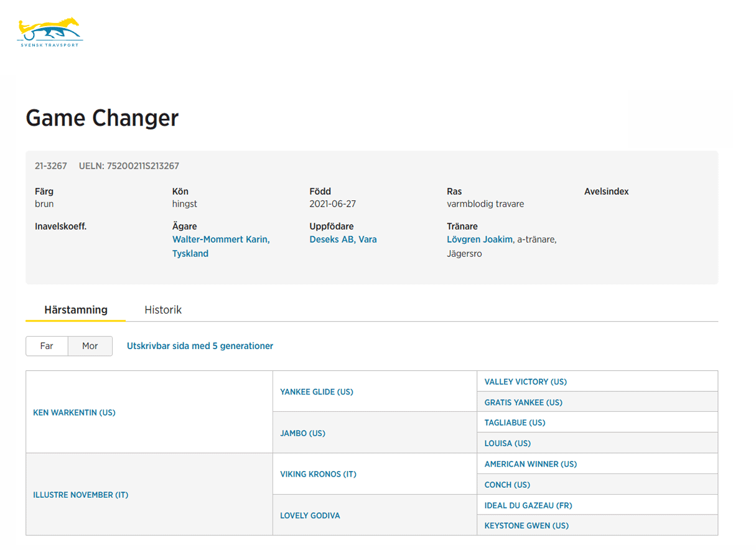Viewport: 756px width, 550px height.
Task: Go to Ideal du Gazeau (FR) page
Action: (x=528, y=505)
